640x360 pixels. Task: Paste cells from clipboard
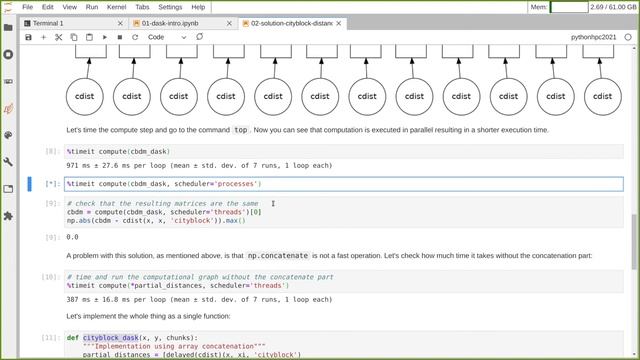89,37
